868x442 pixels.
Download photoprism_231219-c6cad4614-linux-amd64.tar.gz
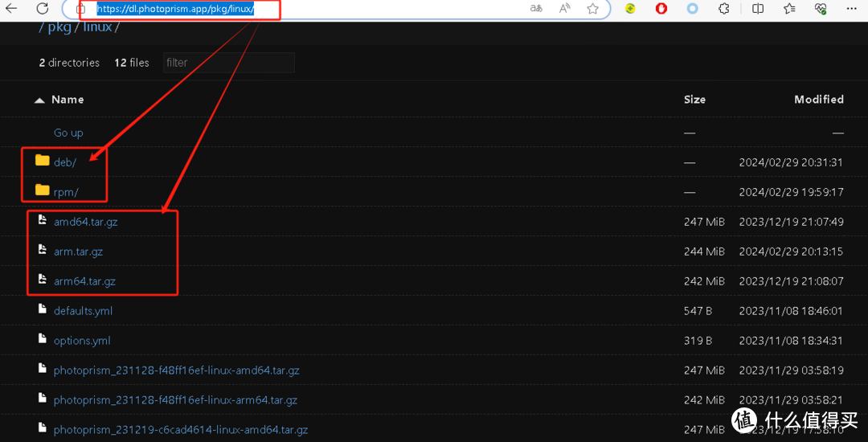[181, 430]
